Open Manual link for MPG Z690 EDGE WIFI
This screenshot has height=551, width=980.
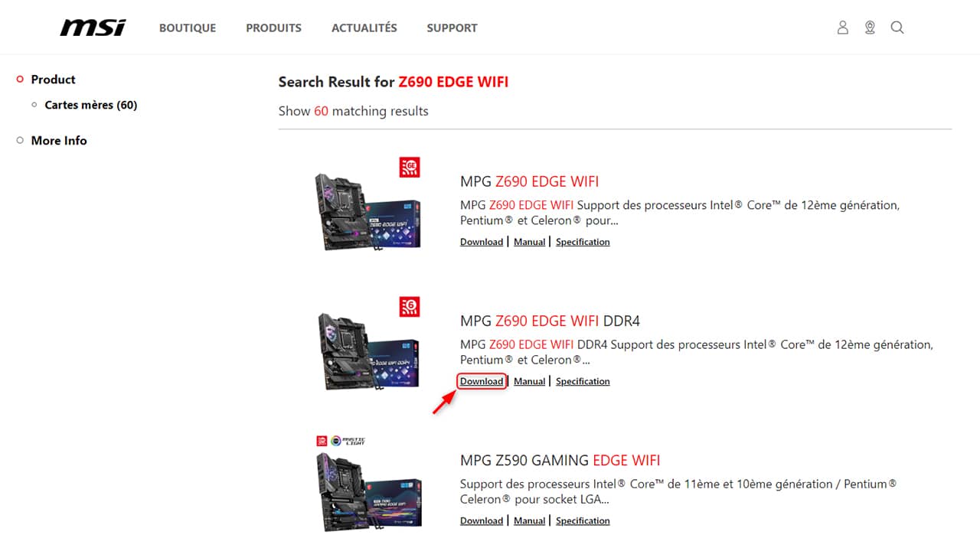(x=529, y=242)
